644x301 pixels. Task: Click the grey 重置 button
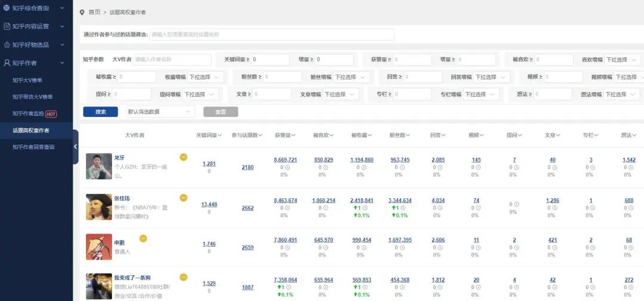pyautogui.click(x=221, y=112)
